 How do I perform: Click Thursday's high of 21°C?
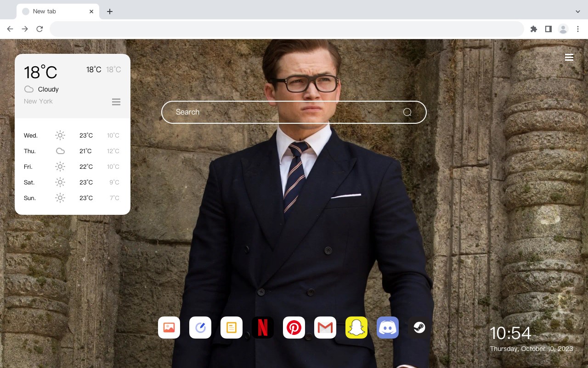click(x=85, y=151)
